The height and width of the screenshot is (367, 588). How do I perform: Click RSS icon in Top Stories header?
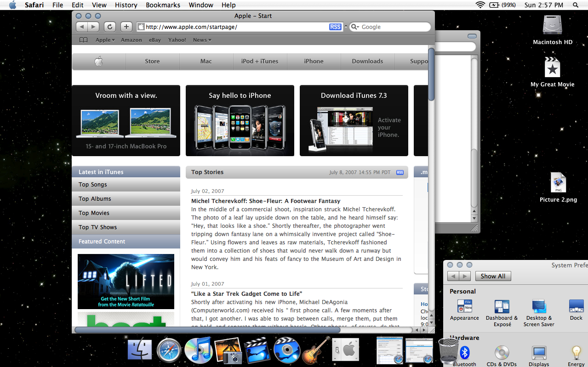point(400,172)
